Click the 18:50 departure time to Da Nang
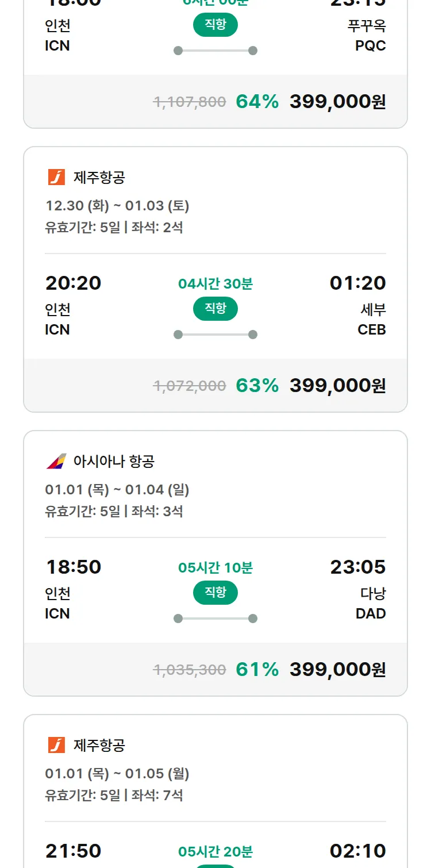Image resolution: width=431 pixels, height=868 pixels. coord(74,567)
